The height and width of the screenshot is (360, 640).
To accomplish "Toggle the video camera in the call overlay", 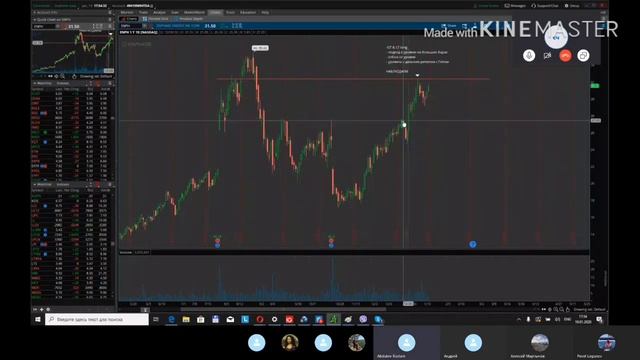I will (x=547, y=56).
